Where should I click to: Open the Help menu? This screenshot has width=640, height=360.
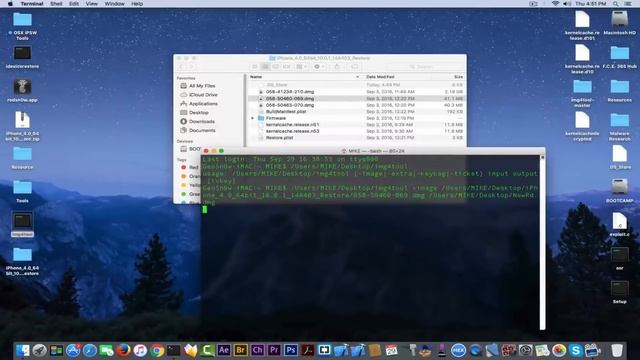pyautogui.click(x=137, y=4)
